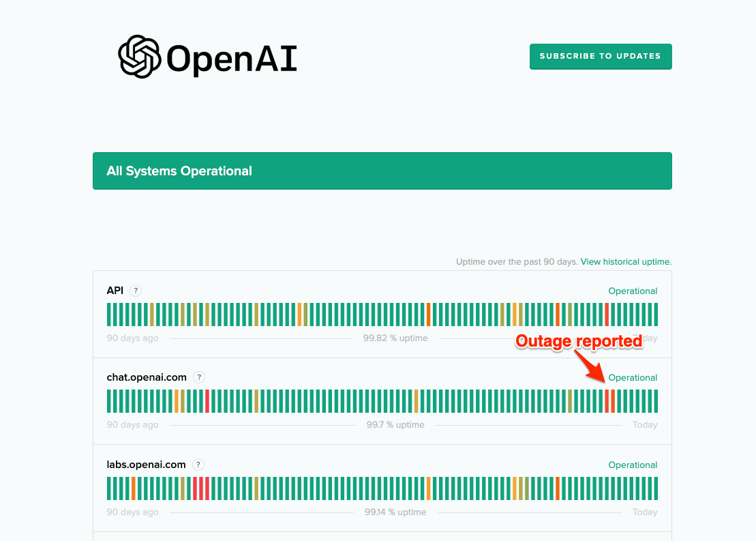Viewport: 756px width, 541px height.
Task: Click the OpenAI logo
Action: pyautogui.click(x=207, y=57)
